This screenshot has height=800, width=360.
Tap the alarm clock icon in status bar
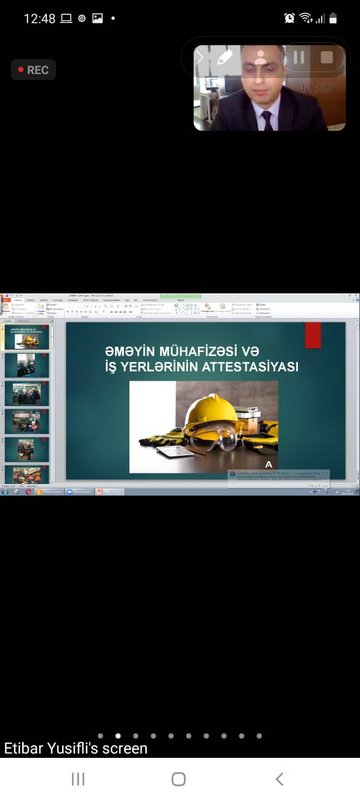(x=290, y=18)
